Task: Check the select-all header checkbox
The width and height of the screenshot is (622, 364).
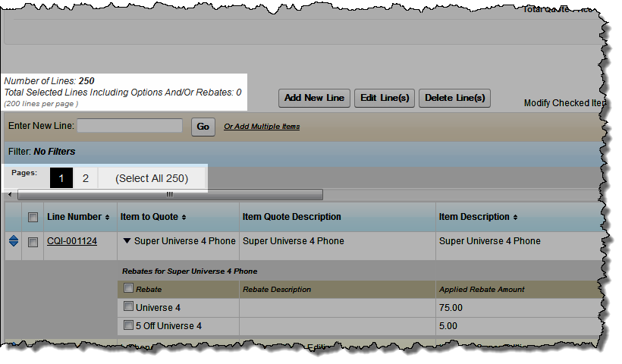Action: pos(33,218)
